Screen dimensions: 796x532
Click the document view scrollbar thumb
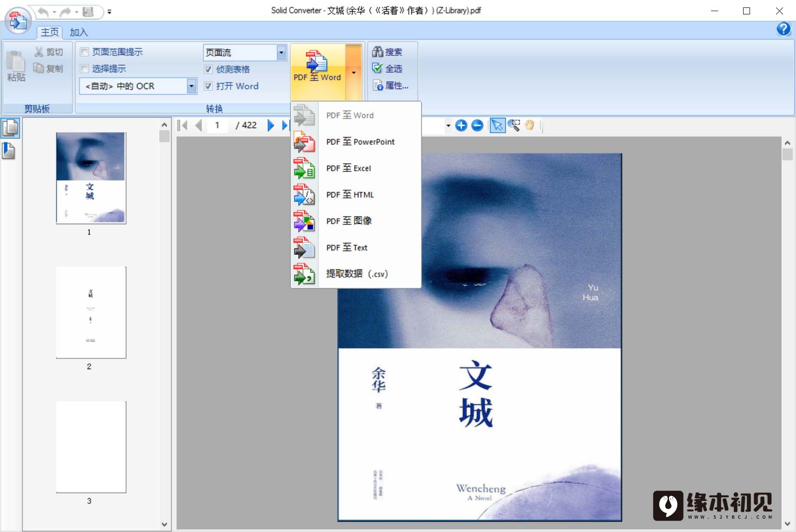click(x=788, y=154)
